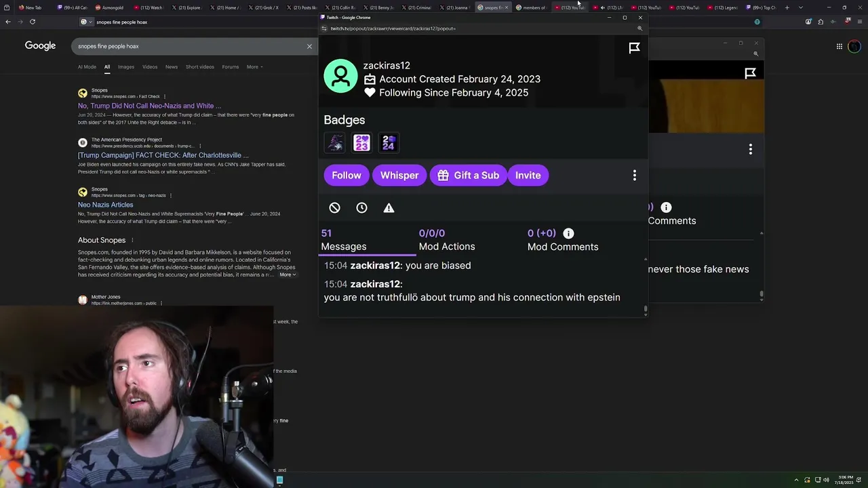Open the 'No, Trump Did Not Call Neo-Nazis' result
The image size is (868, 488).
pyautogui.click(x=149, y=106)
